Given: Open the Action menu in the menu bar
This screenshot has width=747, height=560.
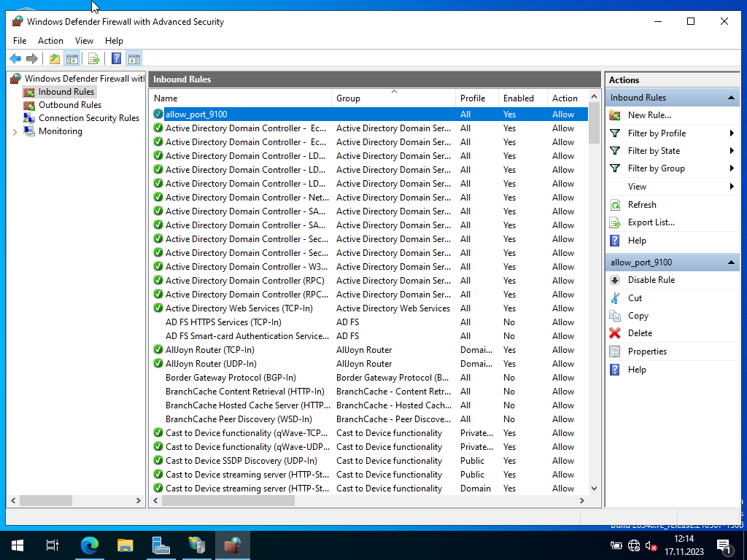Looking at the screenshot, I should coord(50,41).
